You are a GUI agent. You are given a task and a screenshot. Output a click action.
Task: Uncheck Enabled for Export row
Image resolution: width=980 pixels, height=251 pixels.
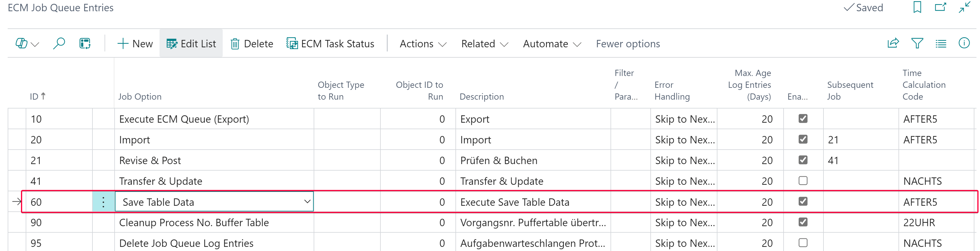(803, 119)
